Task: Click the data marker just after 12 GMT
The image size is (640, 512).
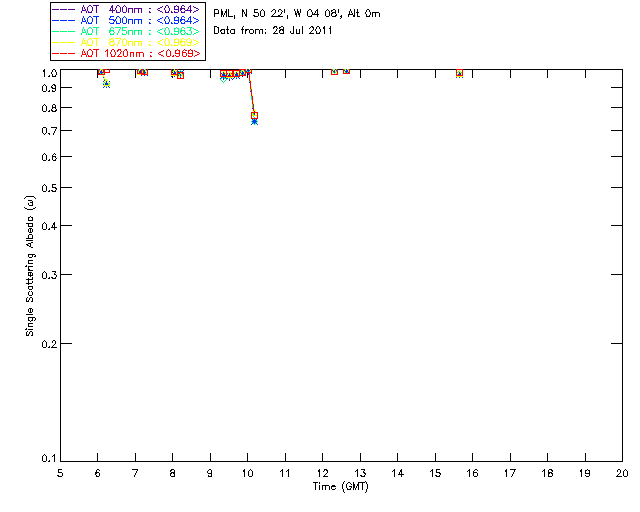Action: [x=334, y=72]
